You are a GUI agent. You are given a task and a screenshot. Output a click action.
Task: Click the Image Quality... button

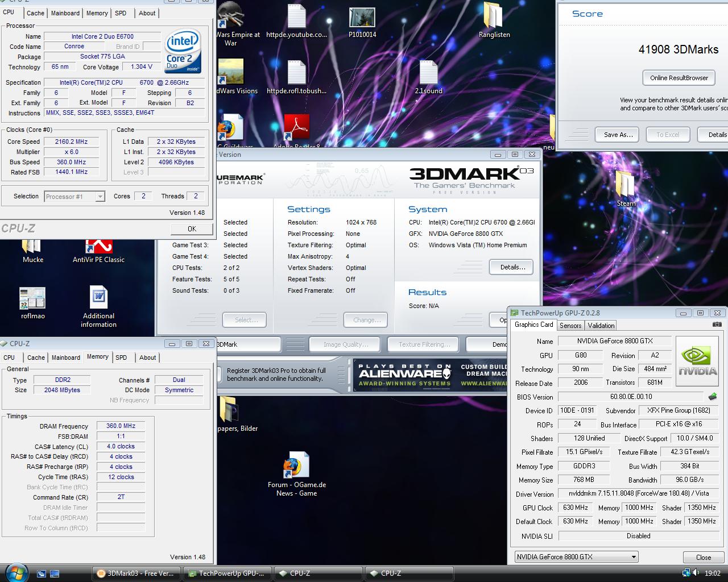pyautogui.click(x=346, y=344)
